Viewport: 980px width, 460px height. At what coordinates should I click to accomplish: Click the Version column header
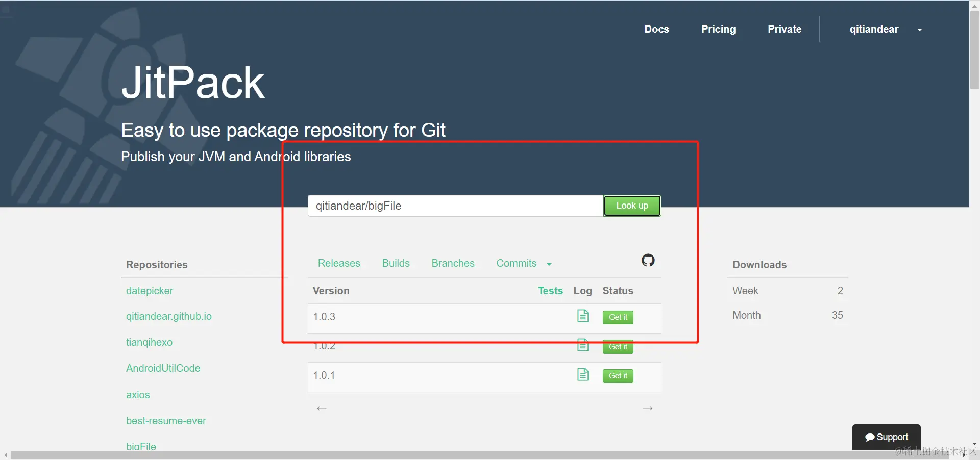(x=331, y=291)
